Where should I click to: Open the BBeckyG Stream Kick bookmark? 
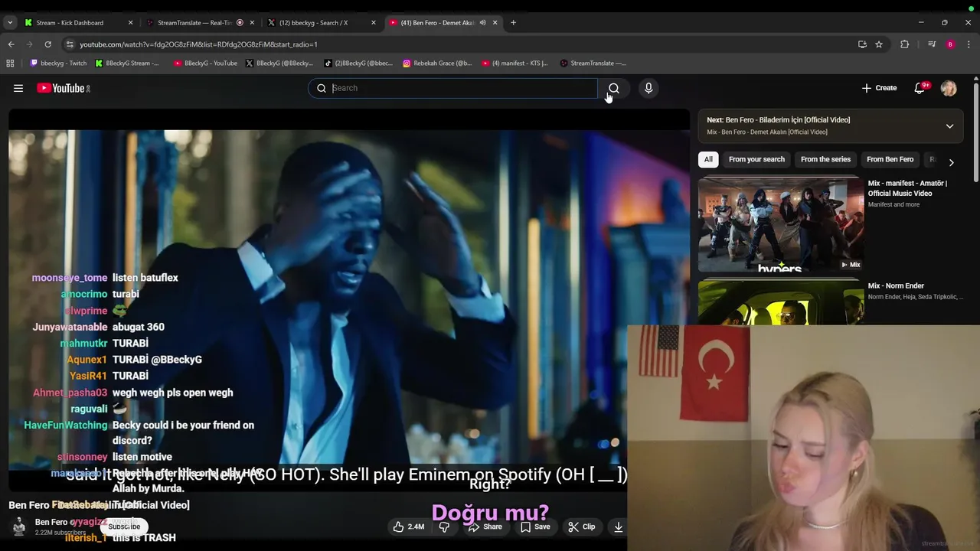[x=127, y=64]
